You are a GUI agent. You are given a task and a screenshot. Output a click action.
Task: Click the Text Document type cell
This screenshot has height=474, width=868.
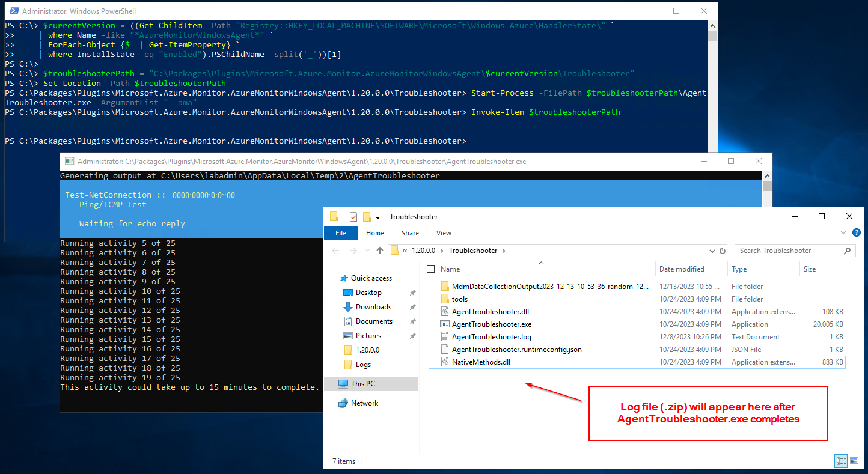click(x=756, y=337)
